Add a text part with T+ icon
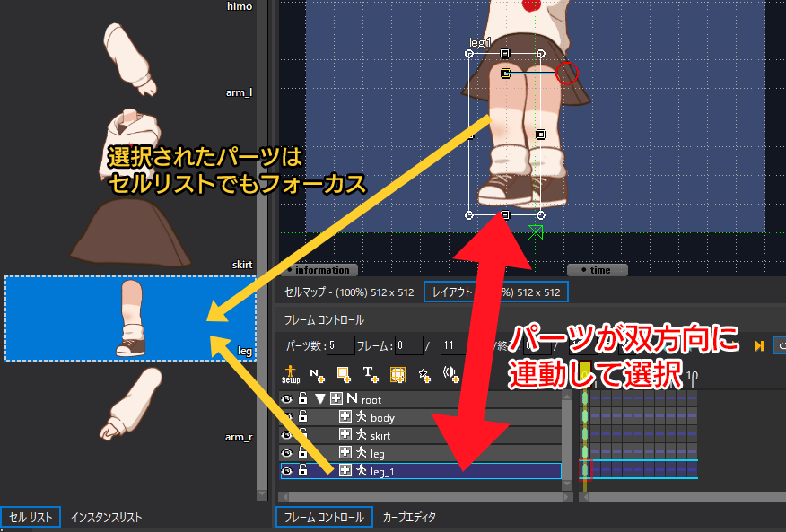786x532 pixels. pos(371,375)
